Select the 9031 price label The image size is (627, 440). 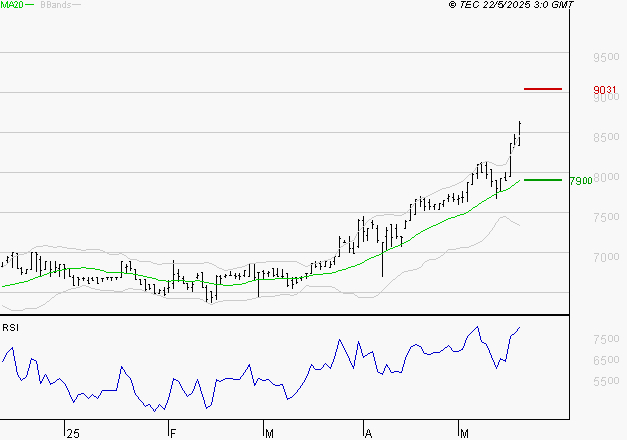[x=604, y=91]
